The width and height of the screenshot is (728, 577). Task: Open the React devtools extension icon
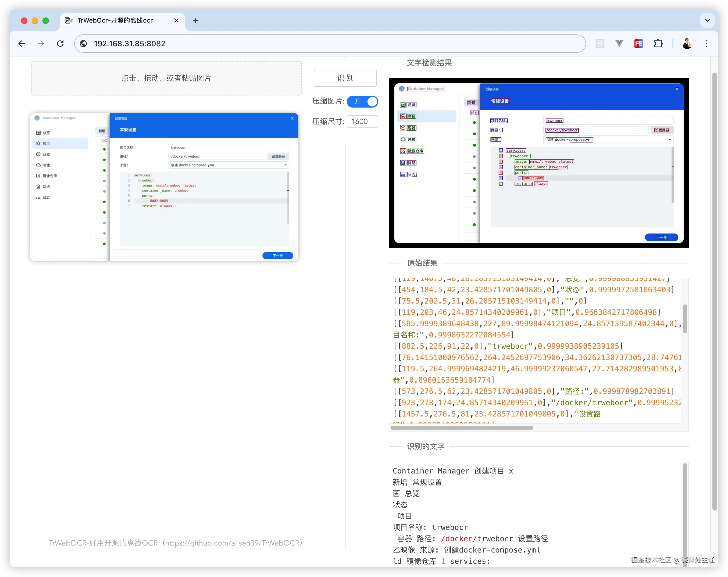[x=600, y=44]
